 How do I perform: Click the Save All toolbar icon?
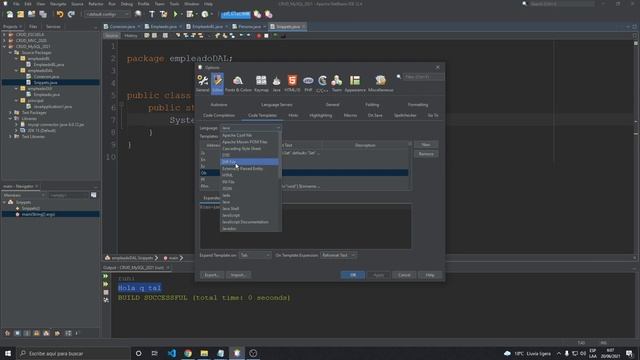[x=43, y=14]
